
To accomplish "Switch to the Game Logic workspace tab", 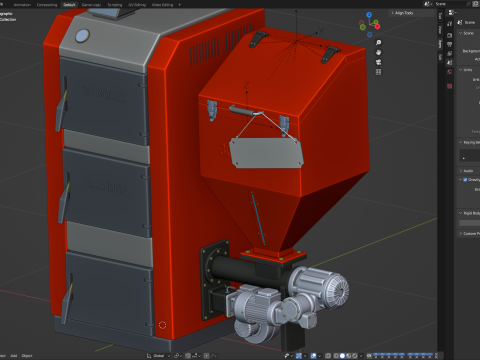I will click(91, 4).
